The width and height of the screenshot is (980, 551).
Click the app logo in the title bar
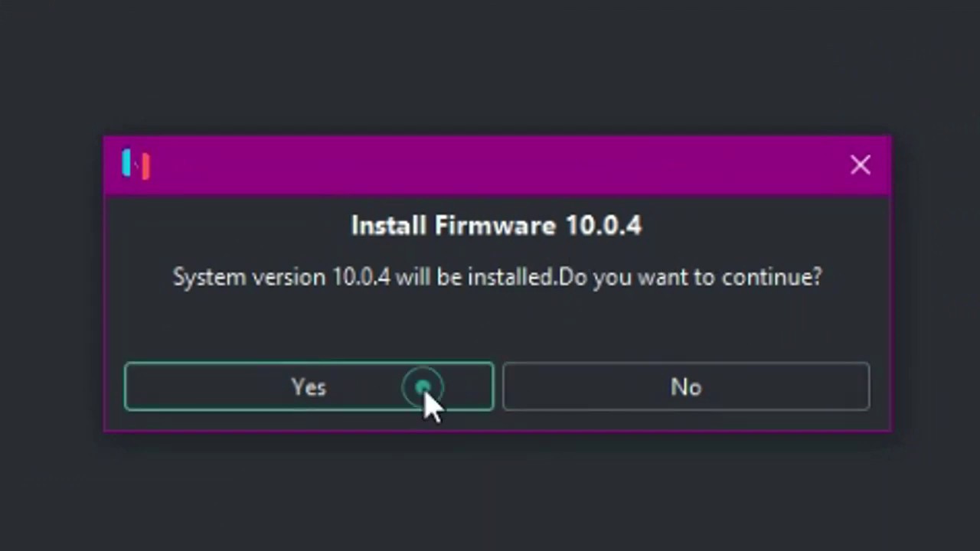[136, 165]
